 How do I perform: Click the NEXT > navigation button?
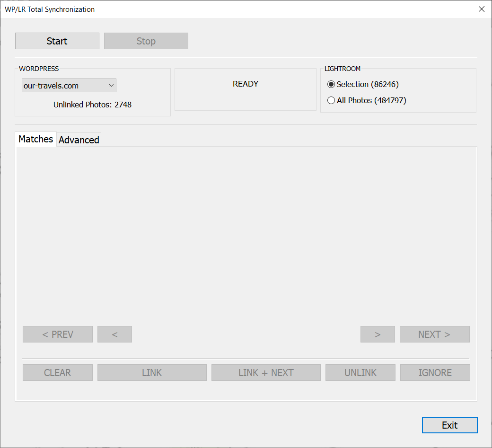coord(434,334)
